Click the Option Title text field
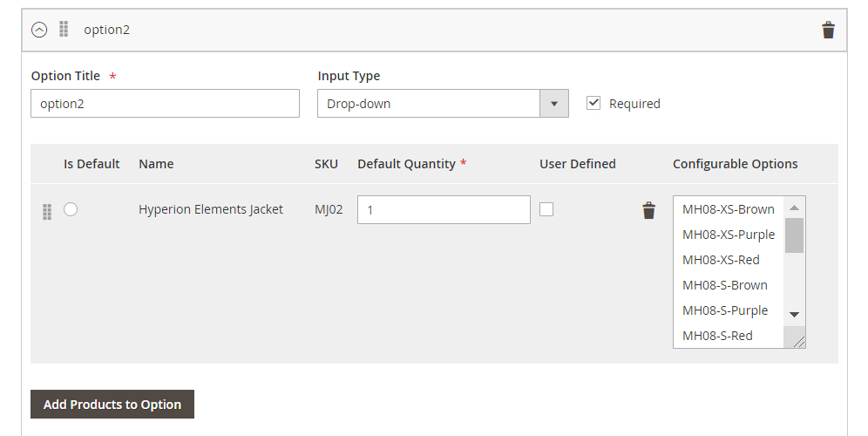868x436 pixels. tap(165, 104)
